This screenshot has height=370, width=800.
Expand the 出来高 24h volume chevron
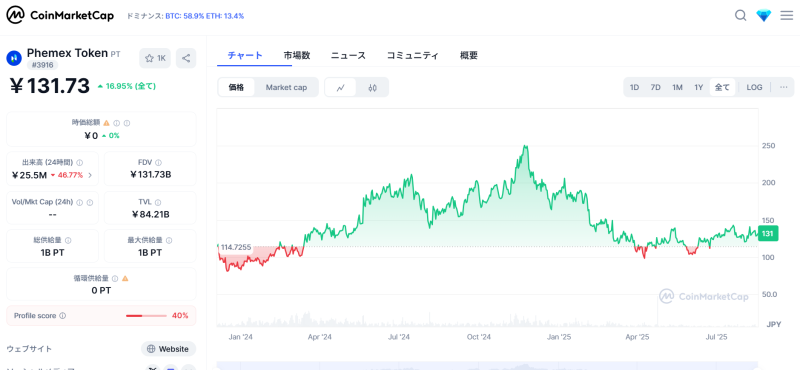click(x=90, y=176)
